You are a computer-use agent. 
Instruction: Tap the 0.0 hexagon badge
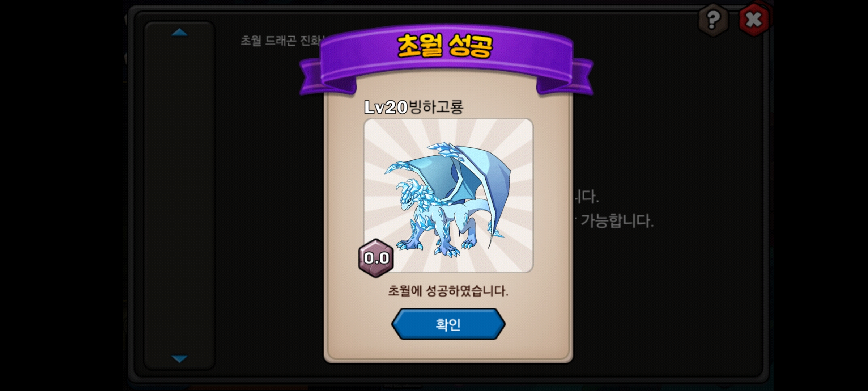376,258
